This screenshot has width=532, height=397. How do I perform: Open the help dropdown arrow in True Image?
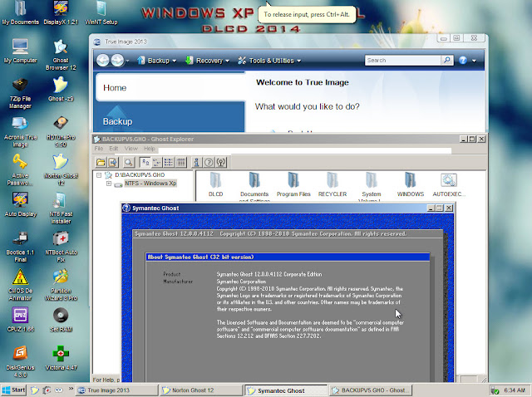point(474,61)
